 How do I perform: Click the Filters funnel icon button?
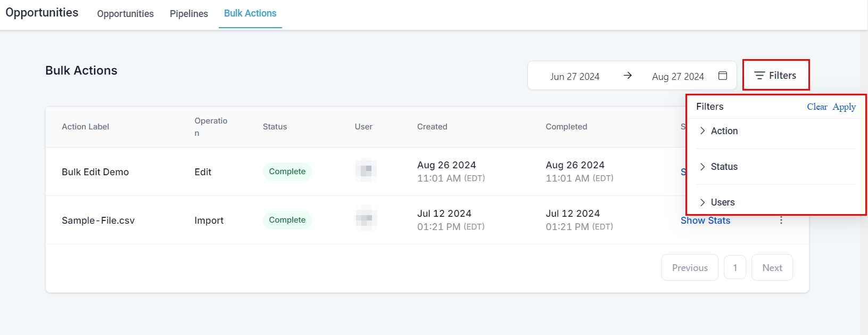point(775,76)
